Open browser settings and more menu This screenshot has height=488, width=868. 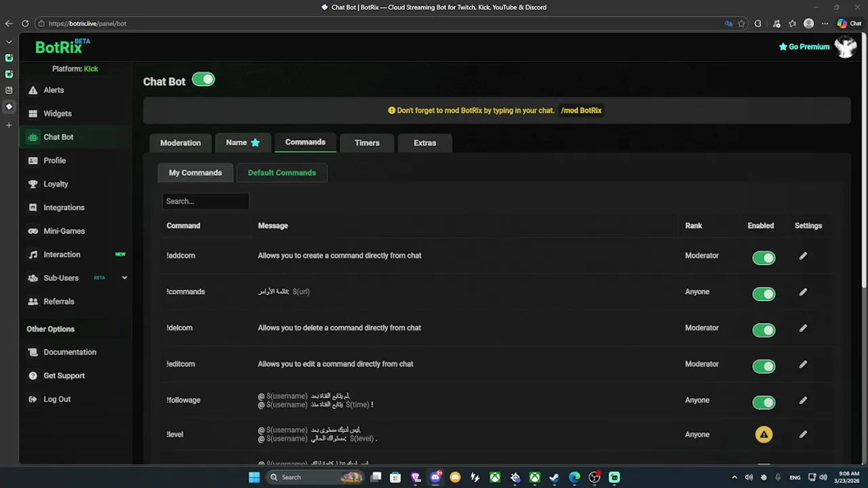(x=825, y=23)
